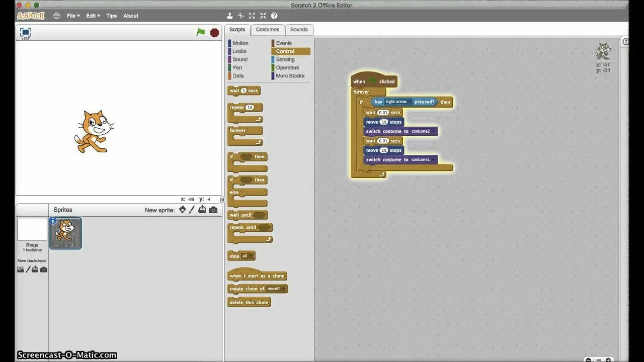Open the About menu item
Image resolution: width=644 pixels, height=362 pixels.
point(131,16)
